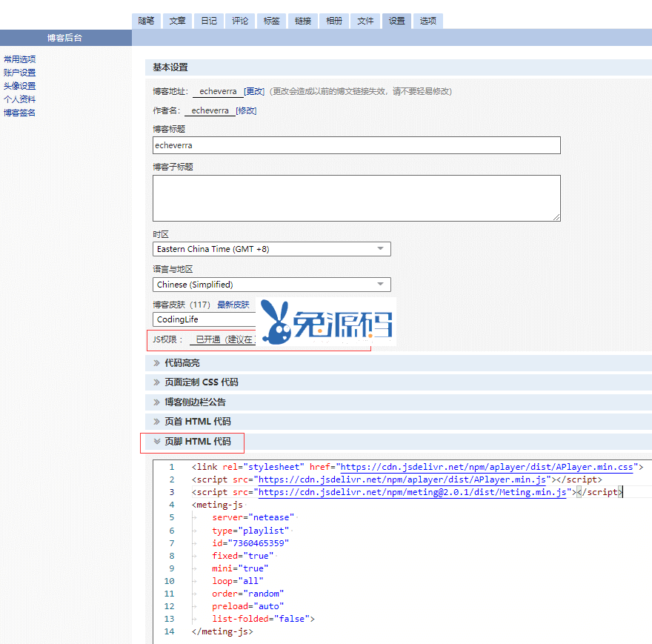Go to 头像设置 sidebar link

[x=19, y=86]
